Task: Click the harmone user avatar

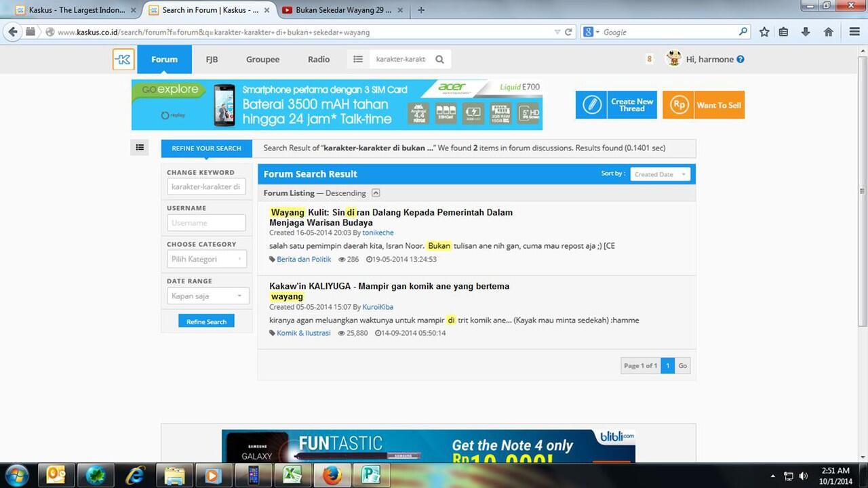Action: pyautogui.click(x=673, y=59)
